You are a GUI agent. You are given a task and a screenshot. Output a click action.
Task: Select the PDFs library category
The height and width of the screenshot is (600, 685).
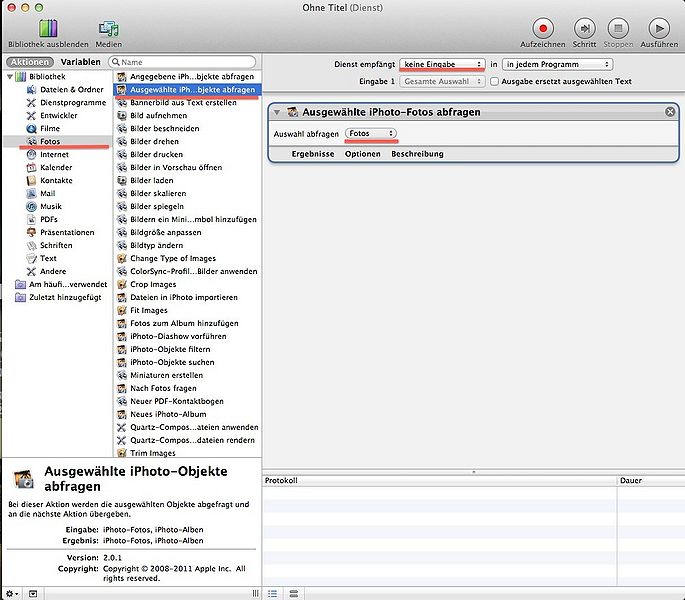pos(48,219)
